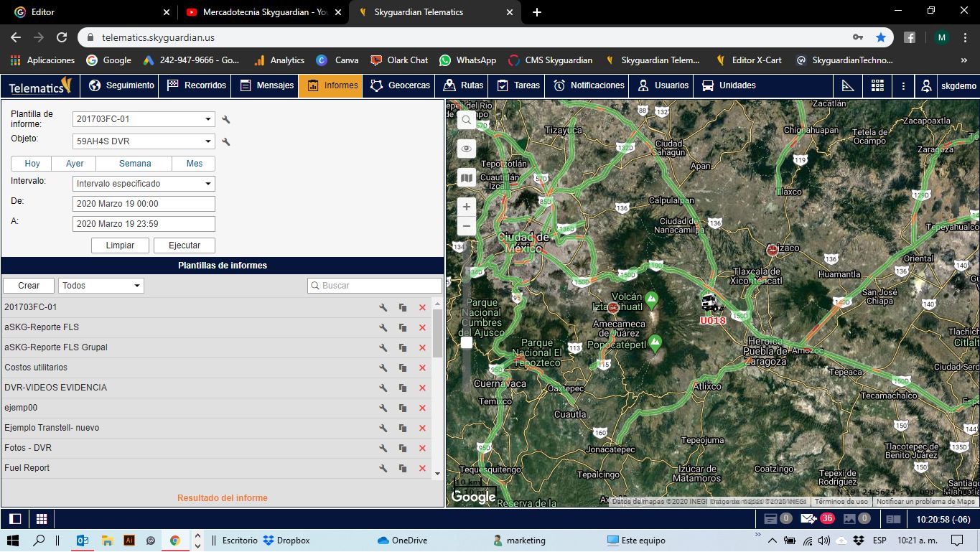Toggle the bottom-left panel layout icon
This screenshot has height=552, width=980.
click(15, 518)
